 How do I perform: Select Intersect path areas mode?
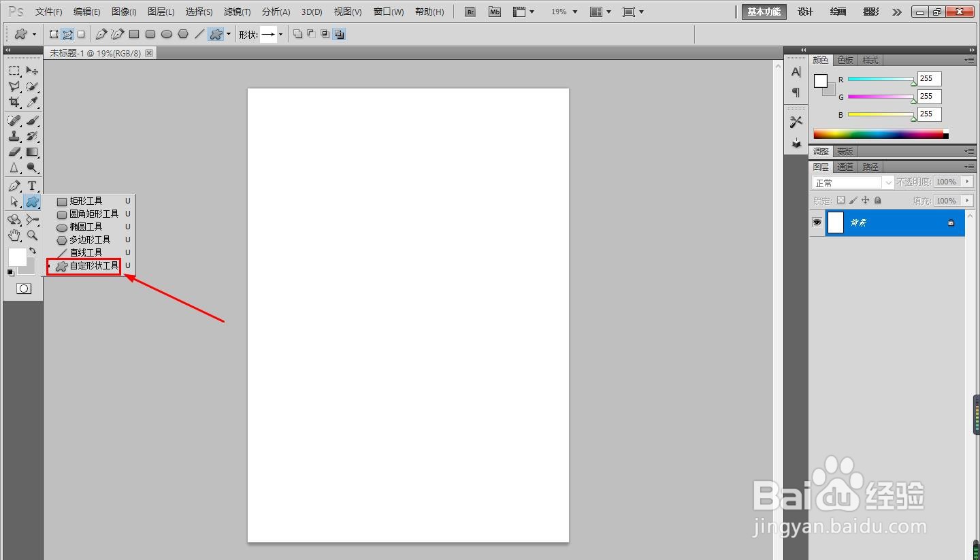(x=325, y=34)
